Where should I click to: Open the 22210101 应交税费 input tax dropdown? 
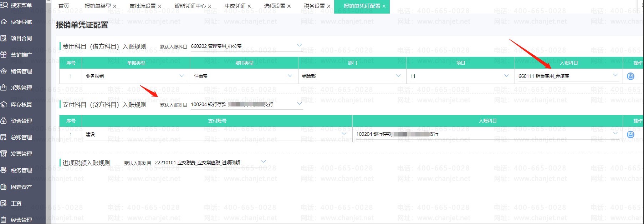click(211, 163)
